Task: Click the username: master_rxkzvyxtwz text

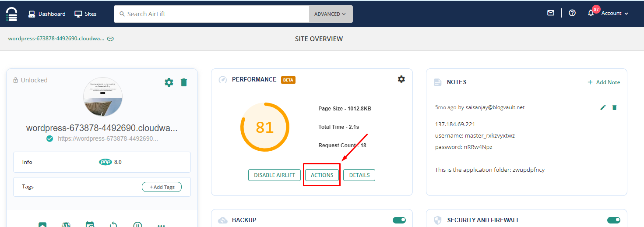Action: point(475,136)
